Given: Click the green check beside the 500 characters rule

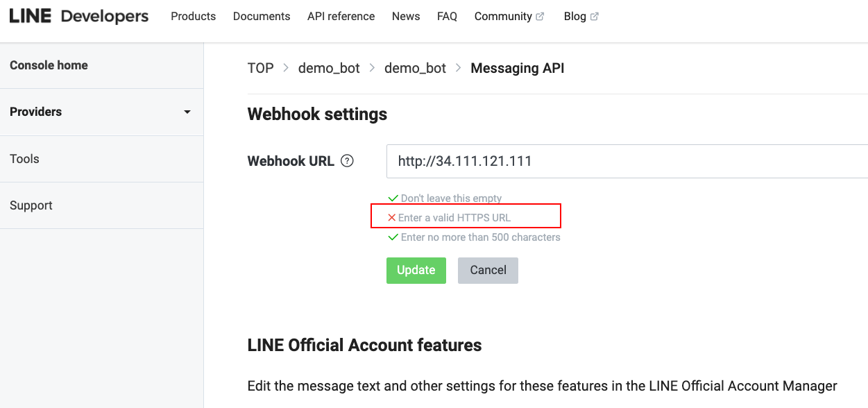Looking at the screenshot, I should click(393, 237).
